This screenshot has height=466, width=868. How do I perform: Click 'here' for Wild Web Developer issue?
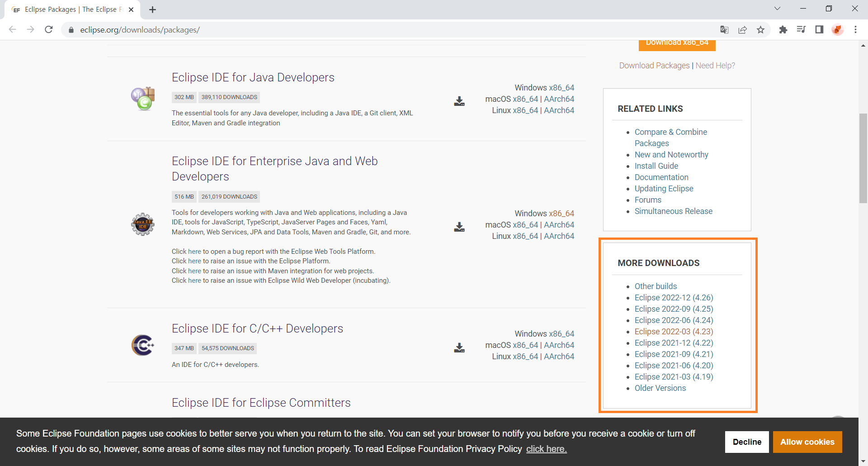point(194,281)
